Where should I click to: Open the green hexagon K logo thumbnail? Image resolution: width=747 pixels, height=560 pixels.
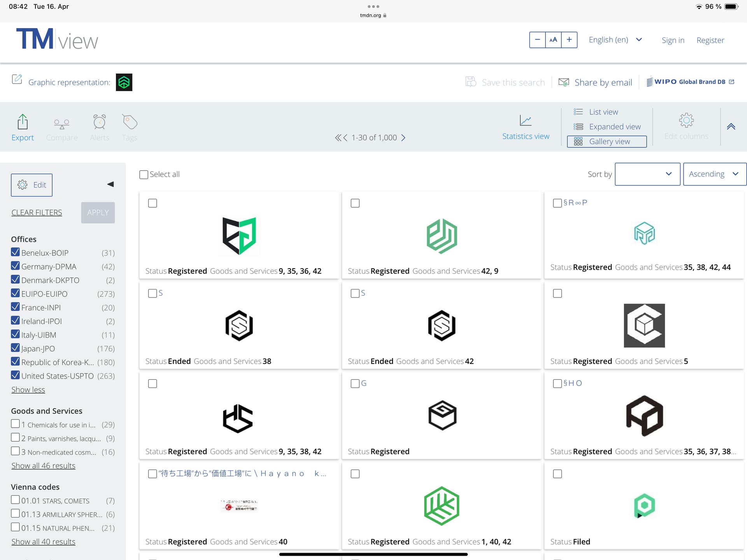tap(442, 506)
